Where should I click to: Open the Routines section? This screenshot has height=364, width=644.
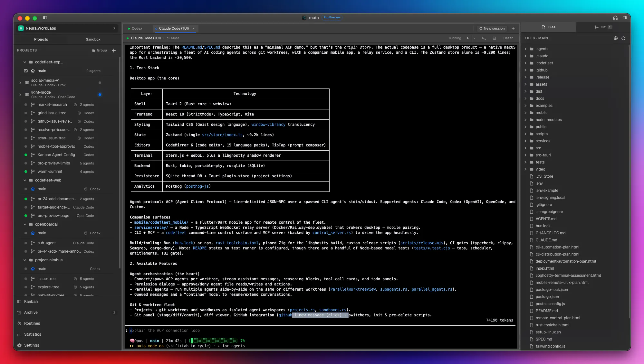click(32, 323)
